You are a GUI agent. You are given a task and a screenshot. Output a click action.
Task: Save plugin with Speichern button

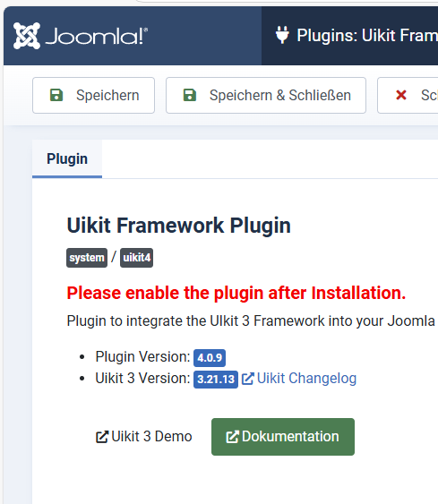click(93, 95)
